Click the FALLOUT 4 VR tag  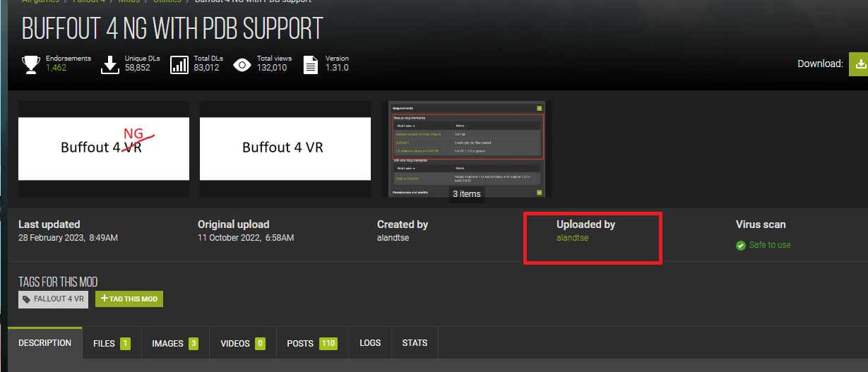point(54,299)
